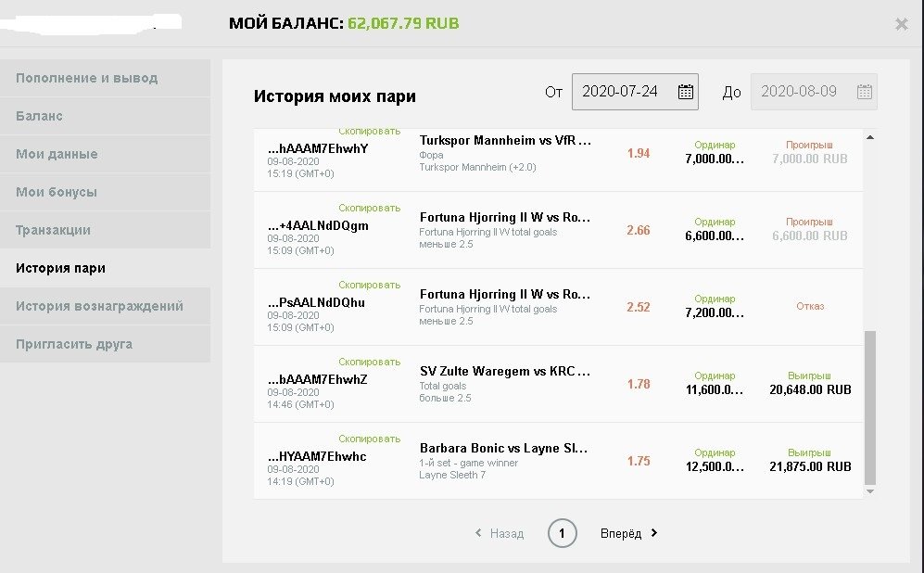Click the 'Вперёд' next page arrow
Viewport: 924px width, 573px height.
[654, 533]
